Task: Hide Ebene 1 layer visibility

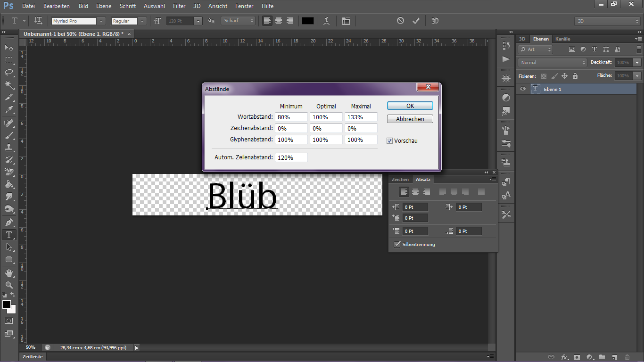Action: pos(522,89)
